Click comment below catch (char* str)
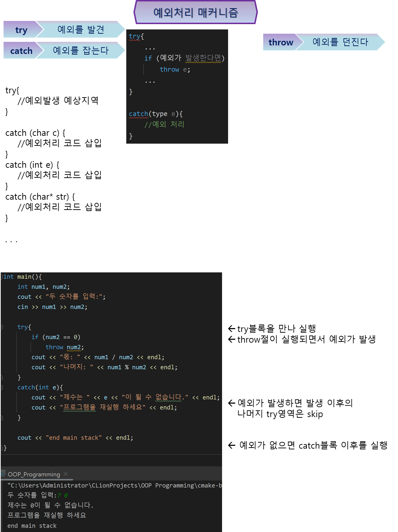Viewport: 398px width, 532px height. tap(60, 207)
